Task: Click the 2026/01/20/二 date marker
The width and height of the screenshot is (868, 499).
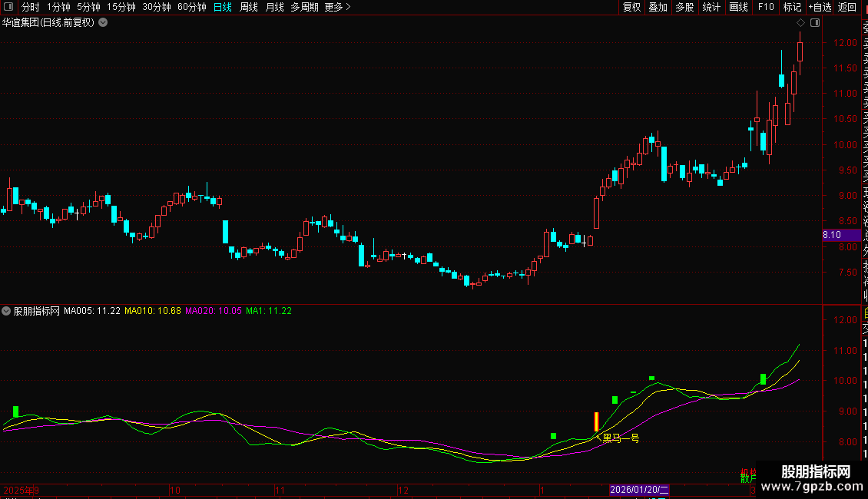Action: (x=639, y=490)
